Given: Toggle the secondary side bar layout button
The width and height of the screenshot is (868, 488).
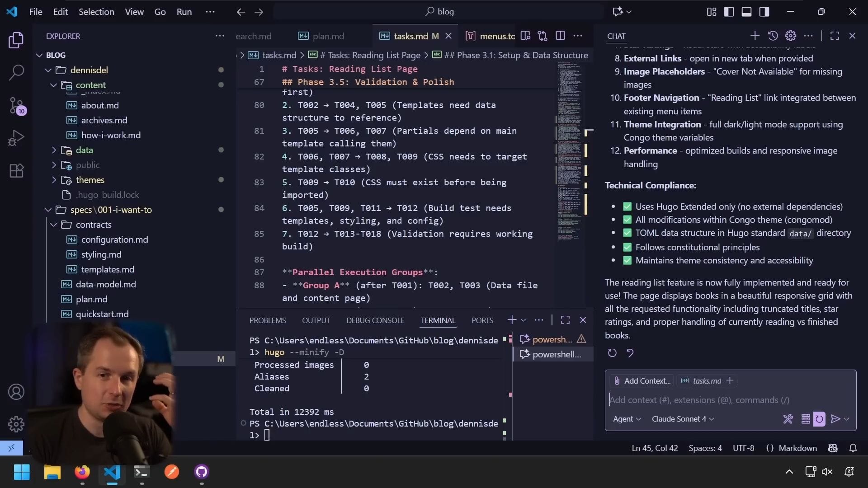Looking at the screenshot, I should pyautogui.click(x=764, y=12).
